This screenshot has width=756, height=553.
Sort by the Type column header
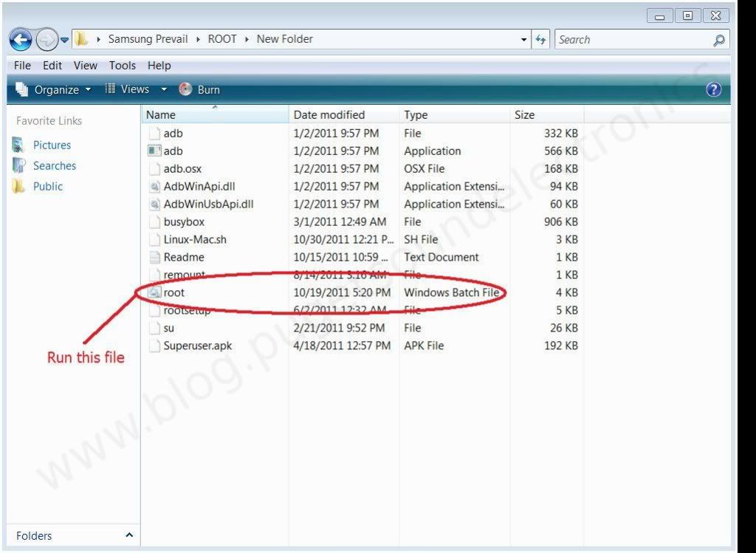pos(455,114)
